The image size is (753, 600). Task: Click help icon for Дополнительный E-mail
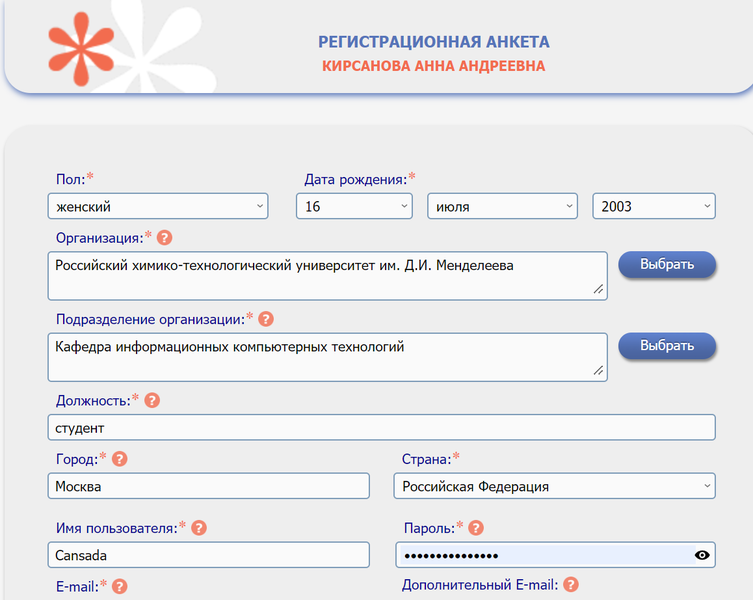pos(571,585)
